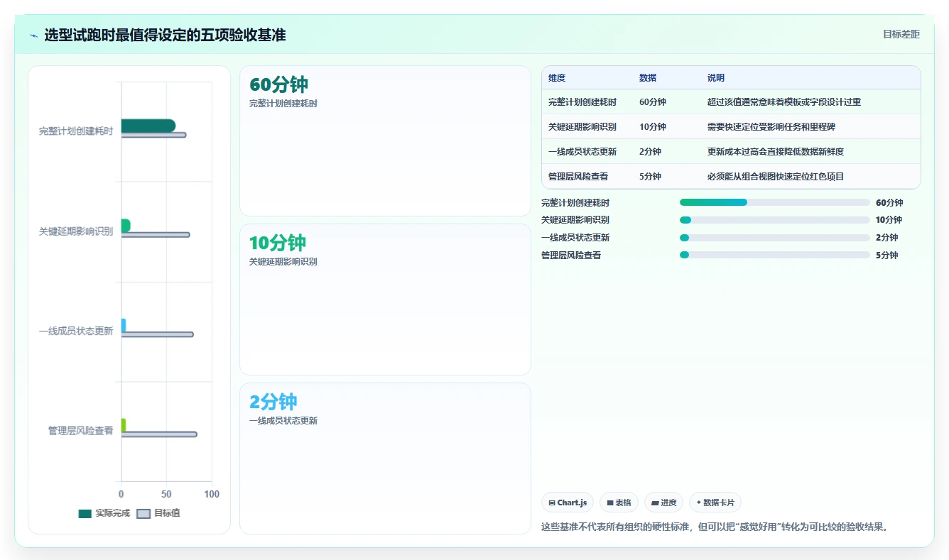
Task: Toggle the 实际完成 legend swatch
Action: coord(85,513)
